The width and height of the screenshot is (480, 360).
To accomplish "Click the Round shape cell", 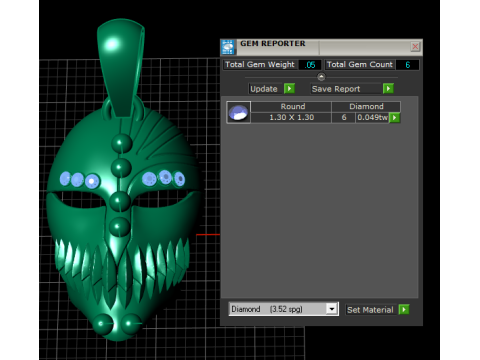I will point(292,106).
